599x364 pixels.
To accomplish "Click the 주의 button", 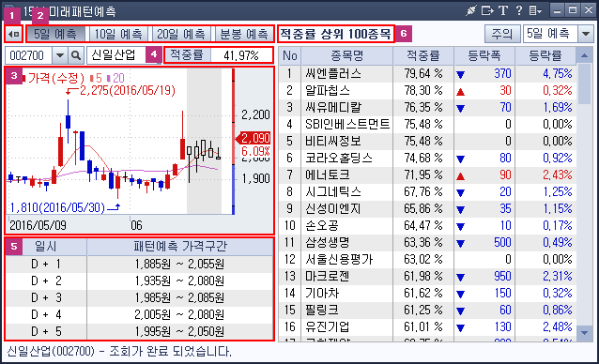I will pos(502,34).
